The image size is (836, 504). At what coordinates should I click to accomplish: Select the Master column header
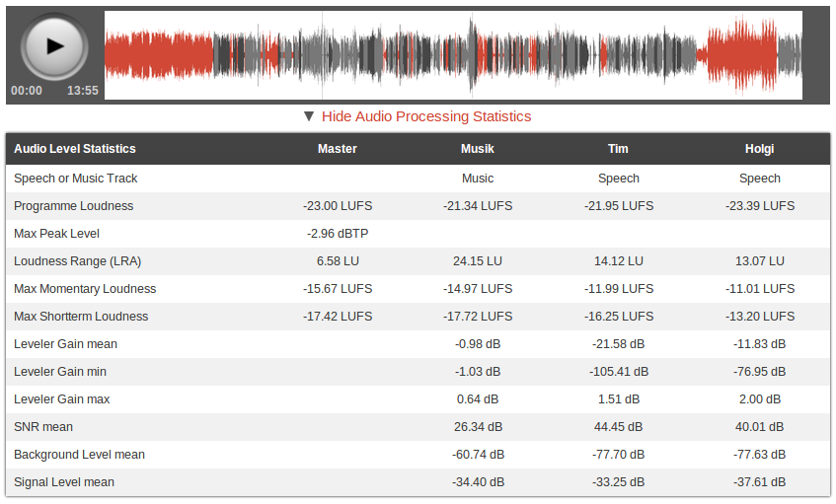[337, 149]
